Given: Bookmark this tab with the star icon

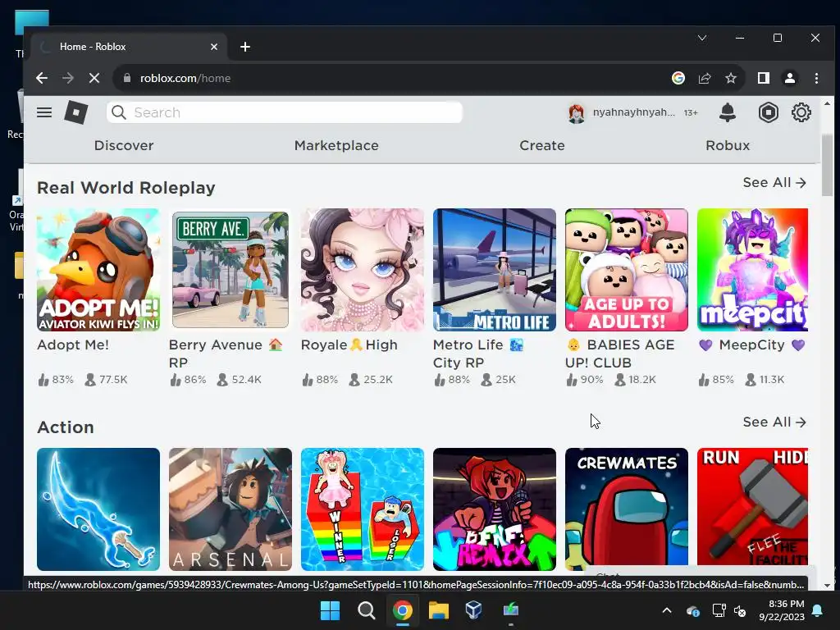Looking at the screenshot, I should pos(731,78).
